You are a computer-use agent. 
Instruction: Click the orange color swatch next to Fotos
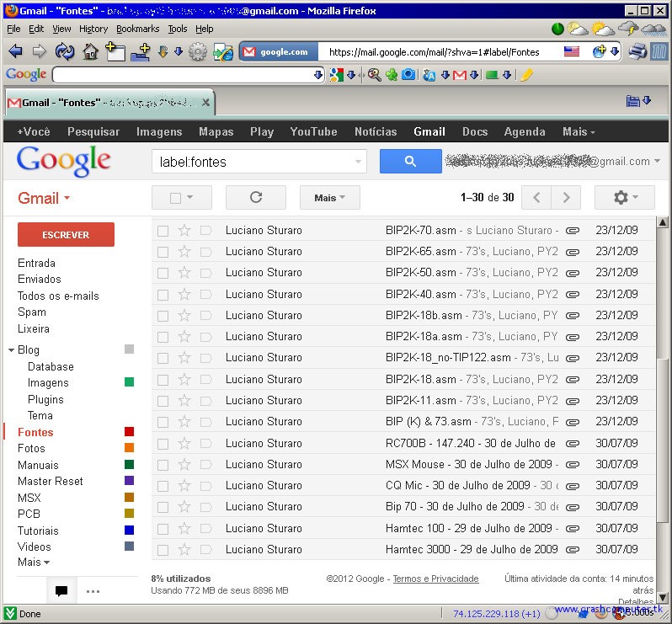click(x=129, y=447)
